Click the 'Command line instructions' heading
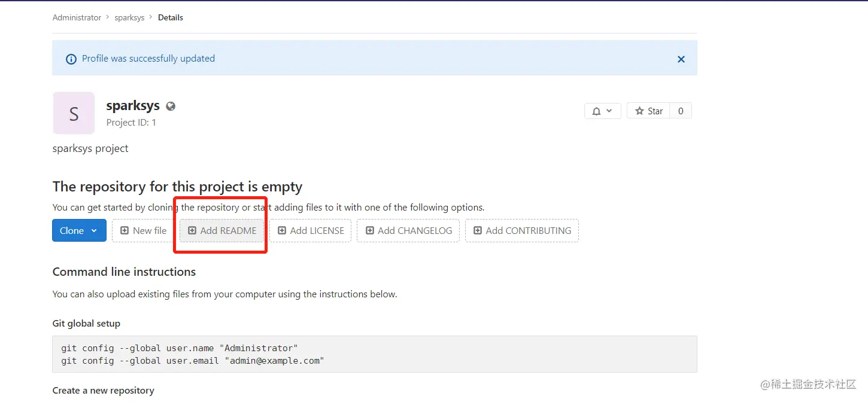This screenshot has width=868, height=402. 124,272
